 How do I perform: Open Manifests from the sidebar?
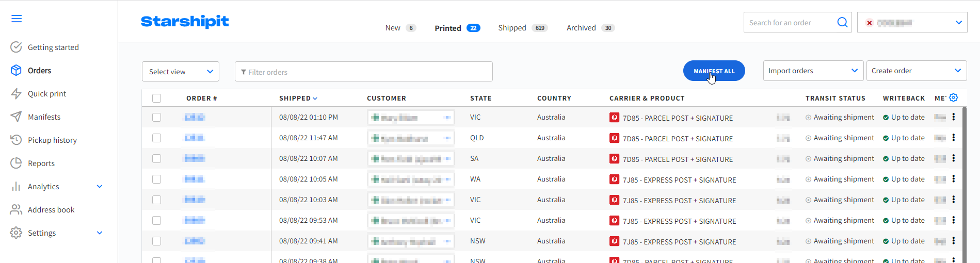click(44, 117)
